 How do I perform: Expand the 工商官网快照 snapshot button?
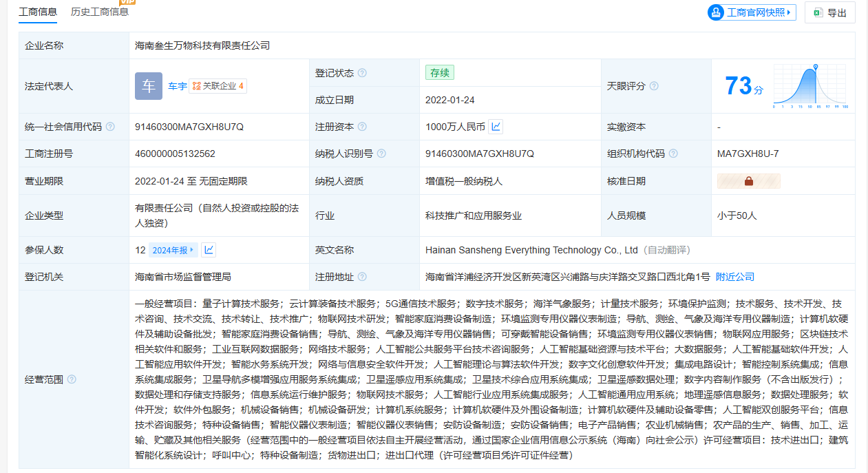[x=752, y=12]
